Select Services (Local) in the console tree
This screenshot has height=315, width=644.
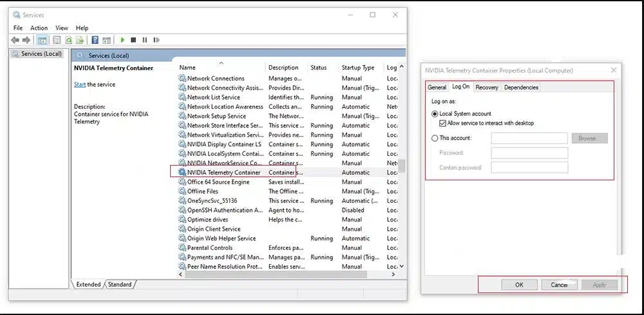pyautogui.click(x=37, y=54)
